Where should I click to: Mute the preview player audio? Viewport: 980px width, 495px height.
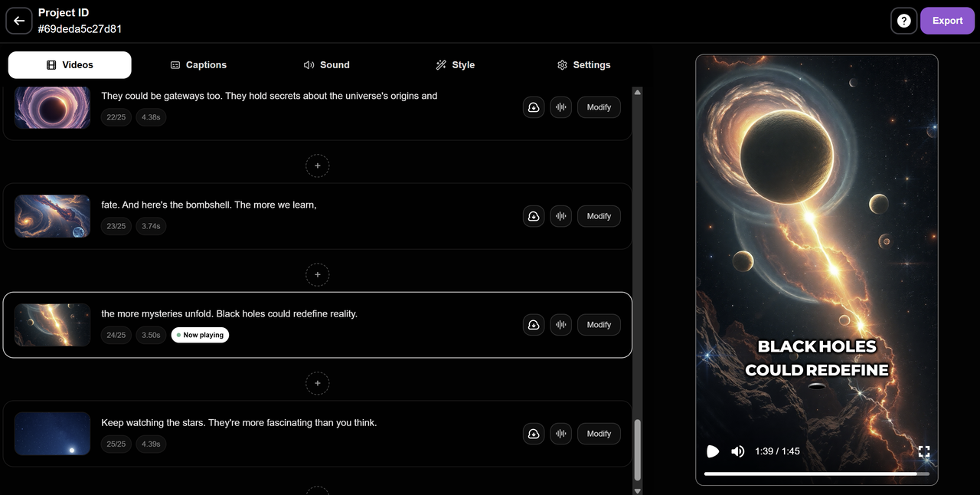click(x=737, y=451)
